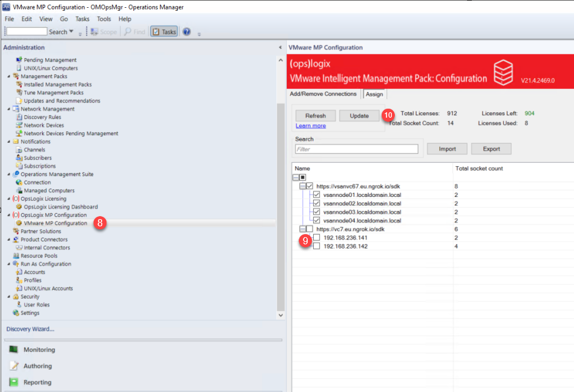Image resolution: width=574 pixels, height=392 pixels.
Task: Uncheck vsannode03.localdomain.local checkbox
Action: 317,212
